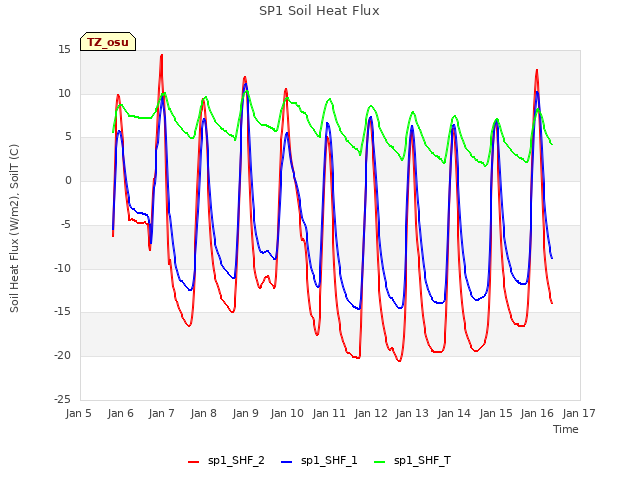Click the Jan 8 x-axis label
This screenshot has height=480, width=640.
203,413
